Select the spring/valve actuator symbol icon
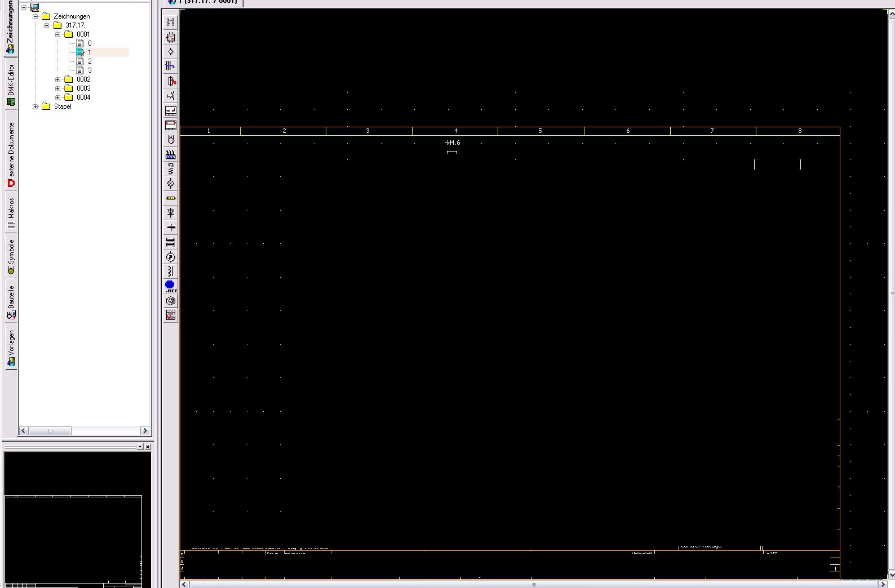The height and width of the screenshot is (588, 895). tap(171, 169)
